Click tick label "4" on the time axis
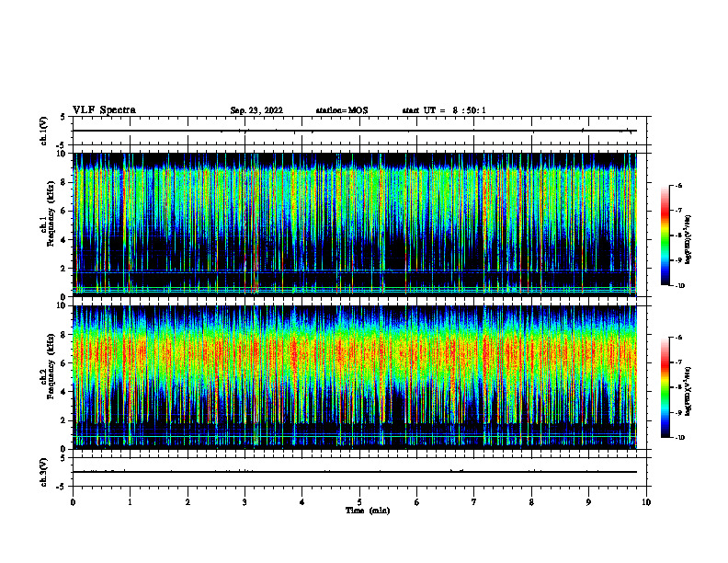The height and width of the screenshot is (563, 728). click(302, 502)
